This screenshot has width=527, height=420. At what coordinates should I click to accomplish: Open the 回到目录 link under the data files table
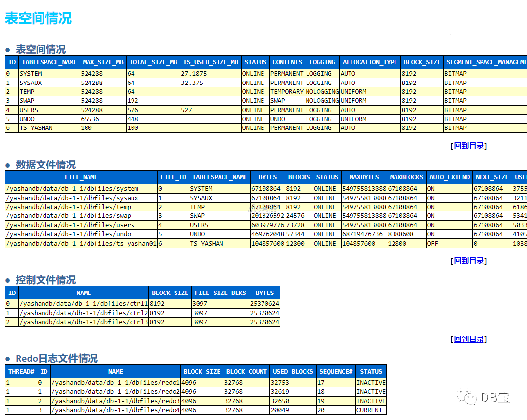(469, 261)
